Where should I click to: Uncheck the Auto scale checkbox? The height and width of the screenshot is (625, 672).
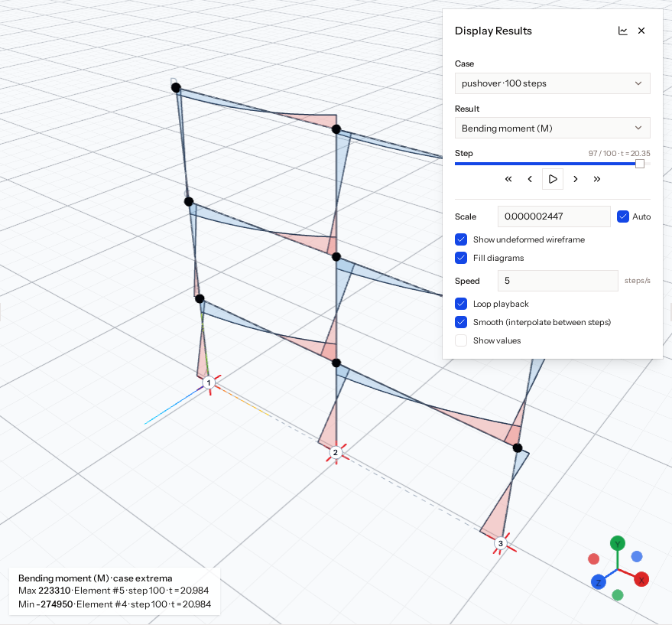pyautogui.click(x=623, y=216)
